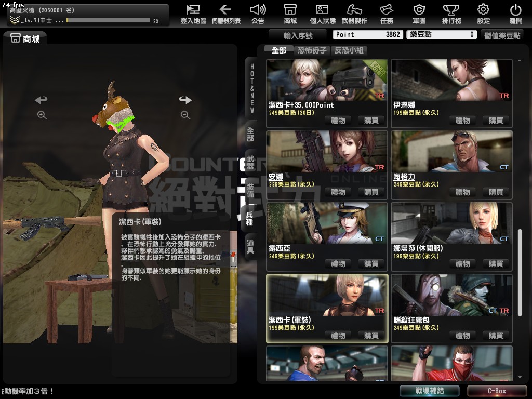
Task: Switch to 裝備 equipment vertical tab
Action: (250, 191)
